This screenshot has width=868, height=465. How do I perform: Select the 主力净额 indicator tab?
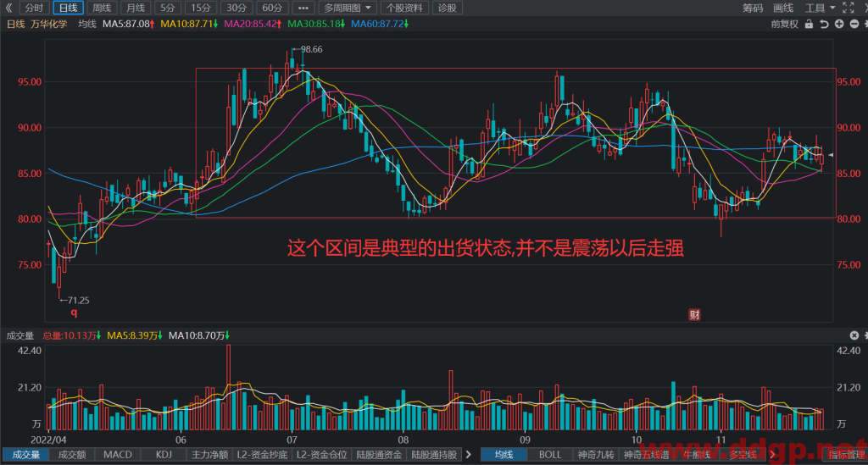click(x=210, y=455)
